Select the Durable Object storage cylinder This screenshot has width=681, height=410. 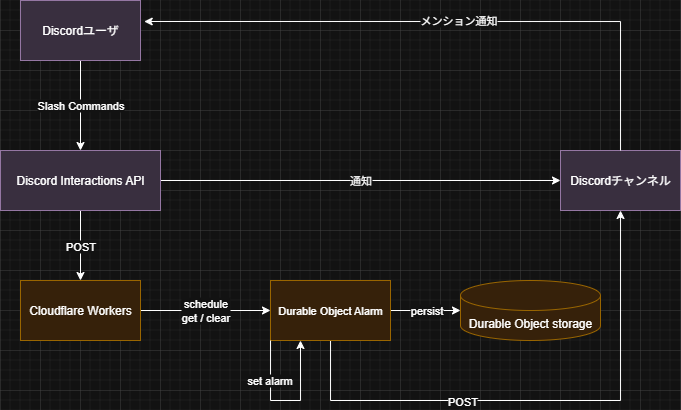530,311
